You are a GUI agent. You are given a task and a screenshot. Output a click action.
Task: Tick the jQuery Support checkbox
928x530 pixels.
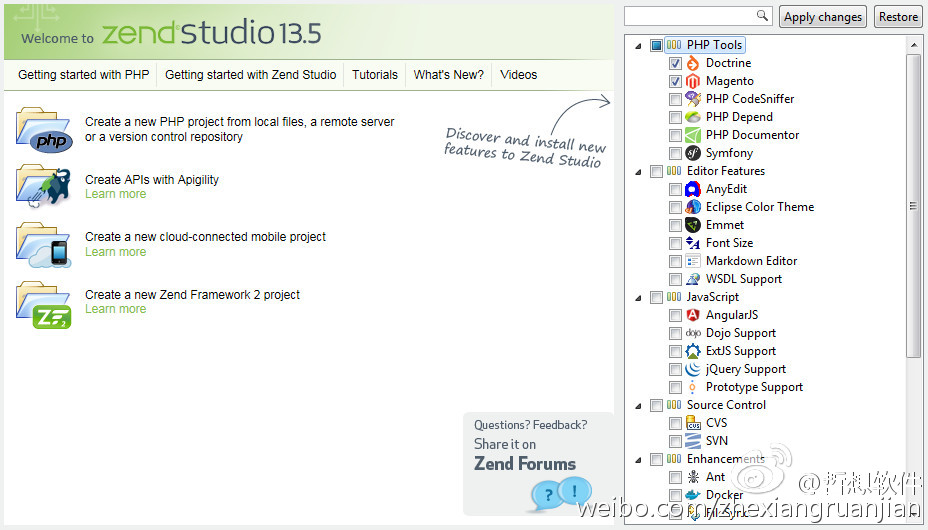click(675, 369)
